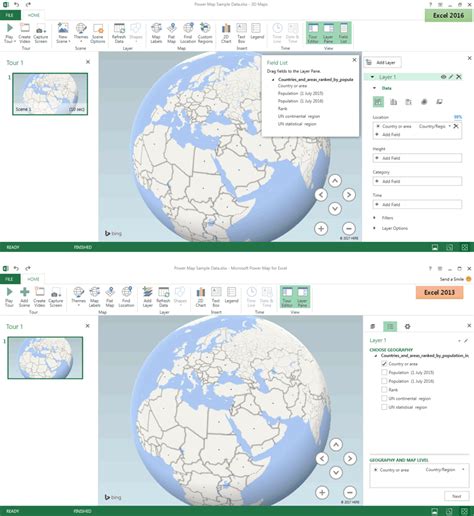474x516 pixels.
Task: Check Population (1 July 2016) in the Excel 2013 pane
Action: coord(384,381)
